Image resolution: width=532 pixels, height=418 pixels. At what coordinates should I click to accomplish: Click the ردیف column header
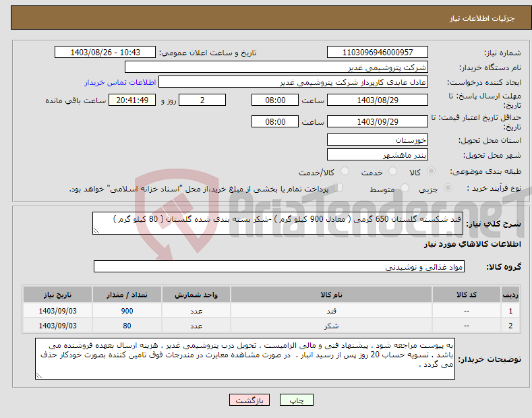tap(510, 295)
